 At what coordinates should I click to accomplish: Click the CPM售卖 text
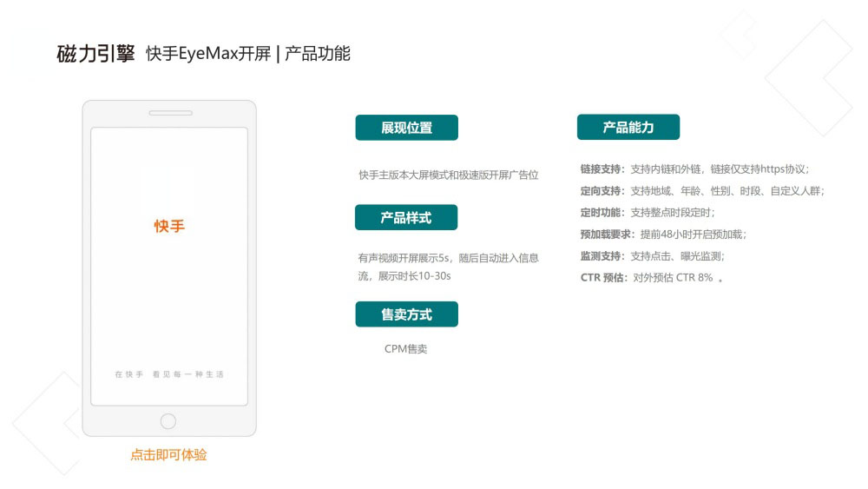tap(405, 349)
